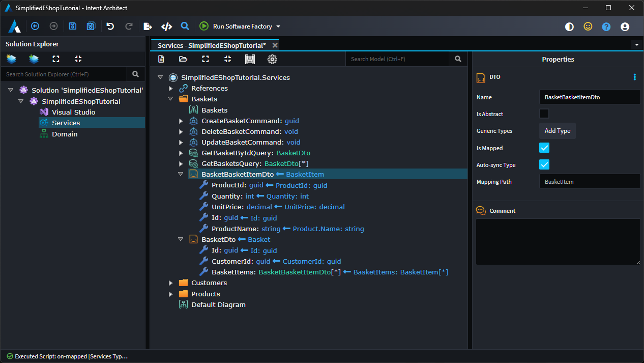Collapse the BasketBasketItemDto node
644x363 pixels.
click(x=181, y=174)
